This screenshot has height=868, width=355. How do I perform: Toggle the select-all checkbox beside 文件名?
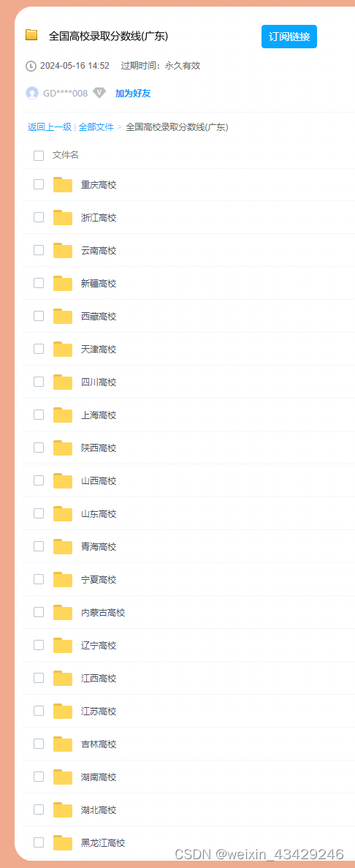click(39, 156)
